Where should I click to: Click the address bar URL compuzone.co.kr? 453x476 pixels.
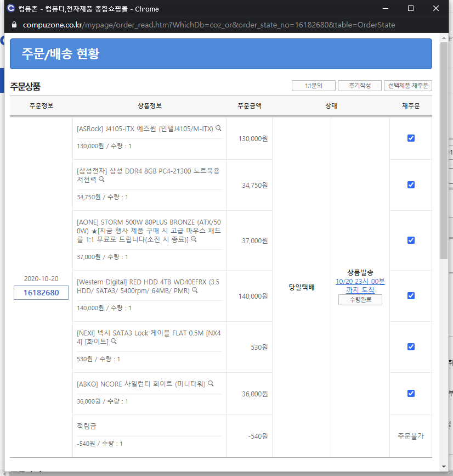(x=209, y=25)
